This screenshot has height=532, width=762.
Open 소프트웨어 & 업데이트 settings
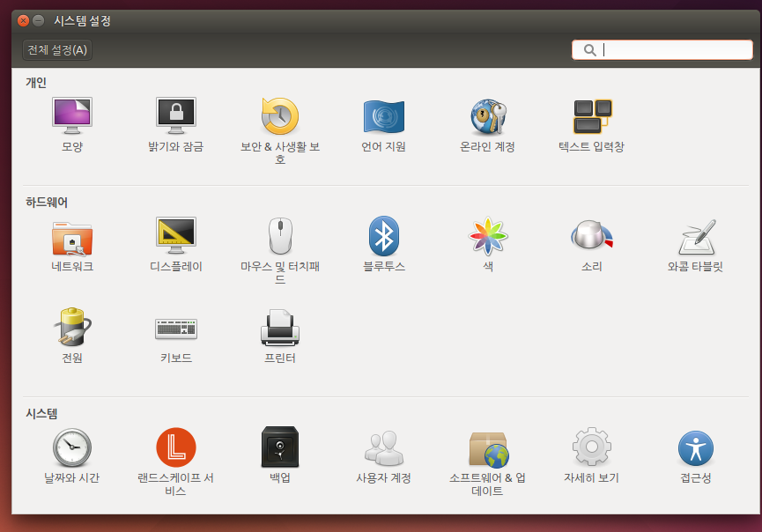coord(488,449)
